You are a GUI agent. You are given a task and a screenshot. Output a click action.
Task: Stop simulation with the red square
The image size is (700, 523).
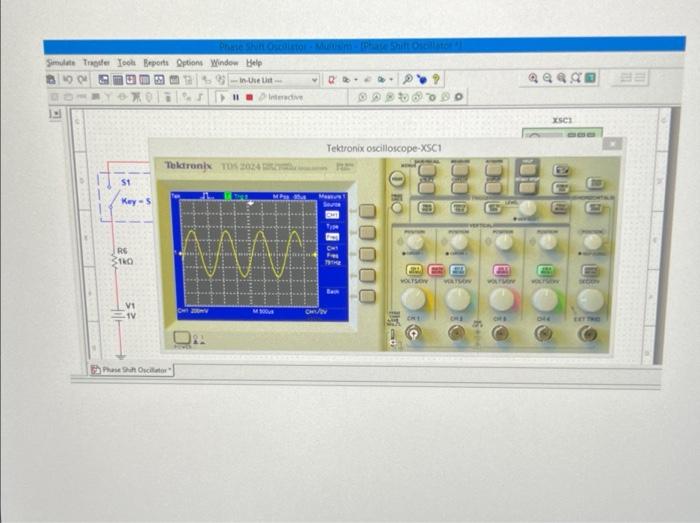[250, 97]
